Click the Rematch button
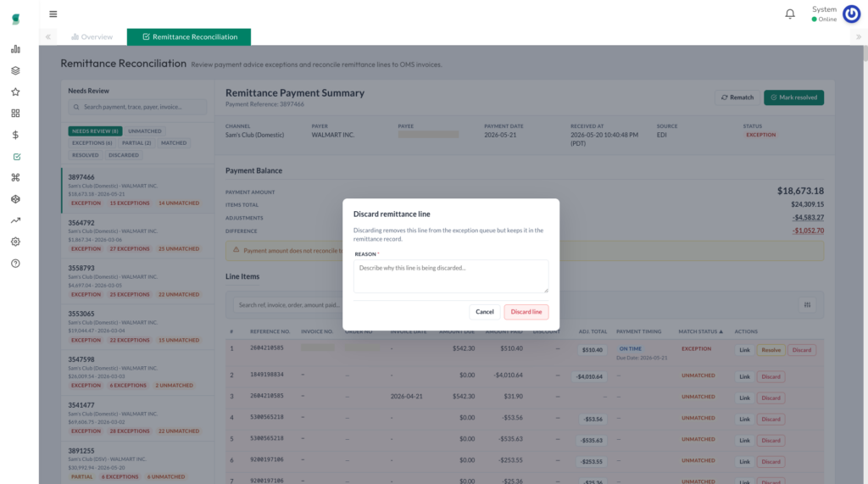Viewport: 868px width, 484px height. pos(737,97)
